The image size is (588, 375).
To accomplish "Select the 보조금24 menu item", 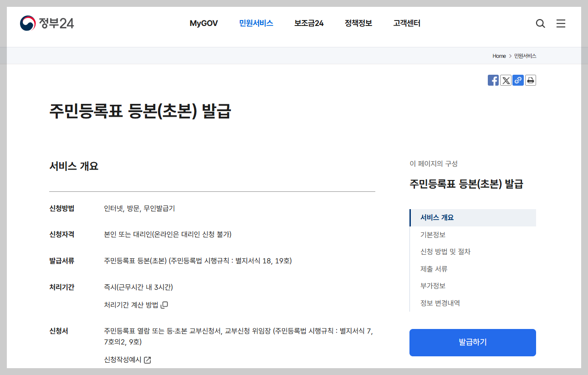I will [308, 23].
